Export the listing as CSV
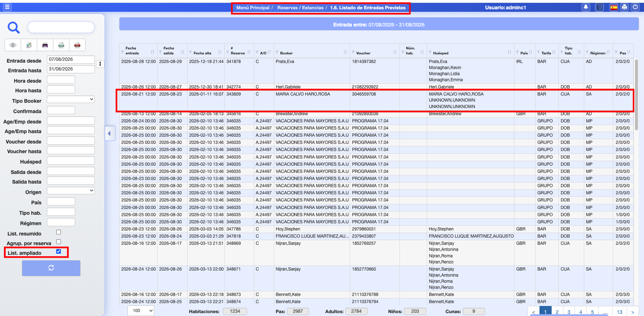Image resolution: width=644 pixels, height=316 pixels. 61,45
